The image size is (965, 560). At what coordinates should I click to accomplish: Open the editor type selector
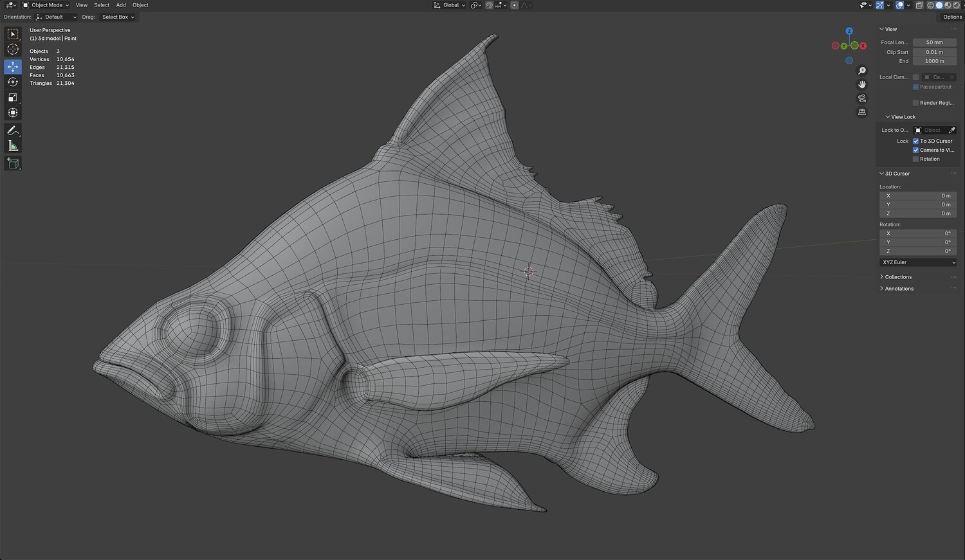click(11, 5)
